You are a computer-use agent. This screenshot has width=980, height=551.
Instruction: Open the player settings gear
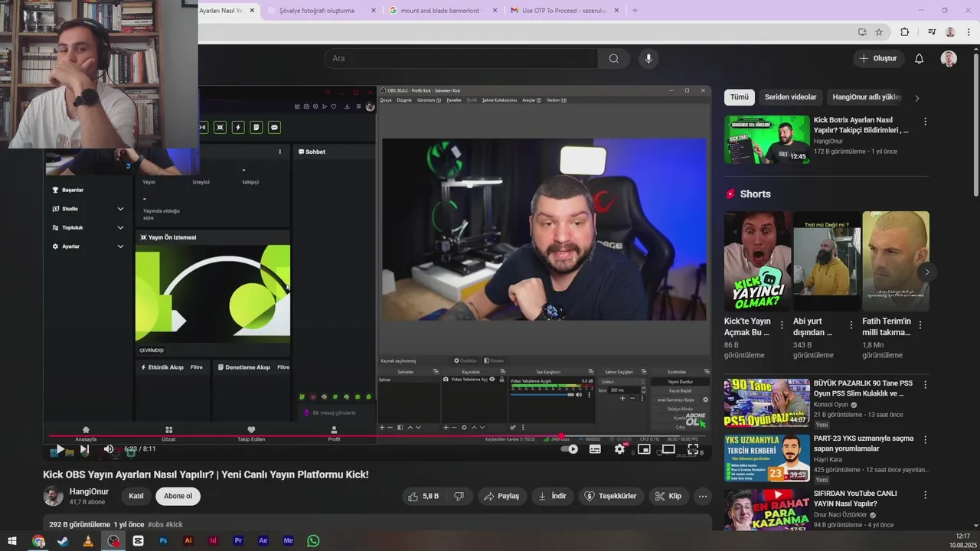(x=619, y=449)
